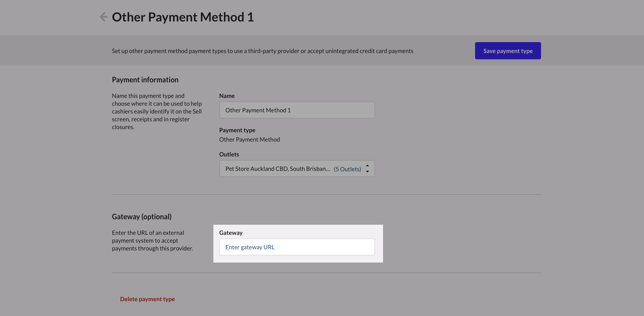
Task: Click the Other Payment Method 1 page title
Action: point(183,17)
